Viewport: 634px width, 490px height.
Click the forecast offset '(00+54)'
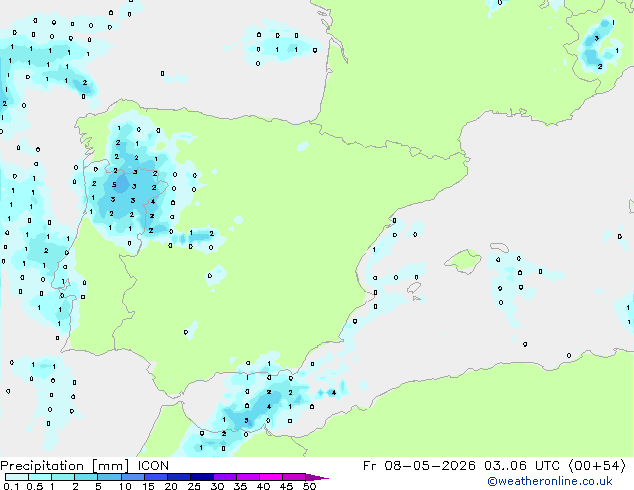click(x=597, y=466)
